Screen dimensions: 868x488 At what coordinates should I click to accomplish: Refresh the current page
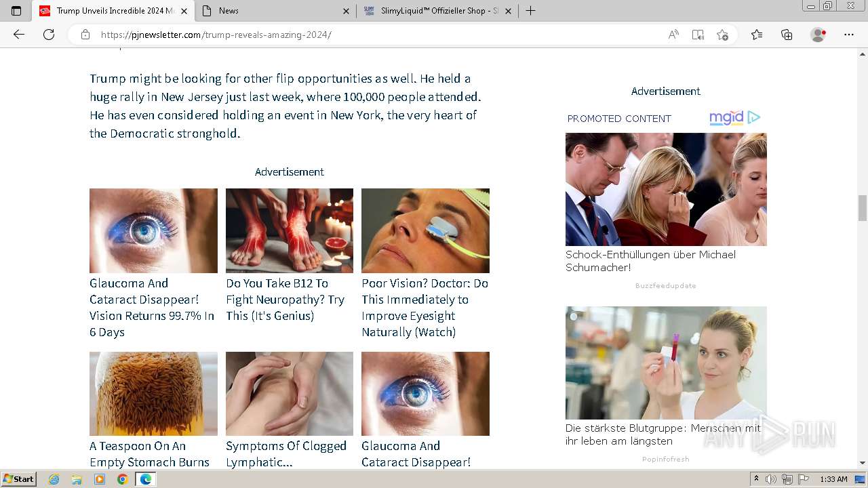(x=49, y=35)
